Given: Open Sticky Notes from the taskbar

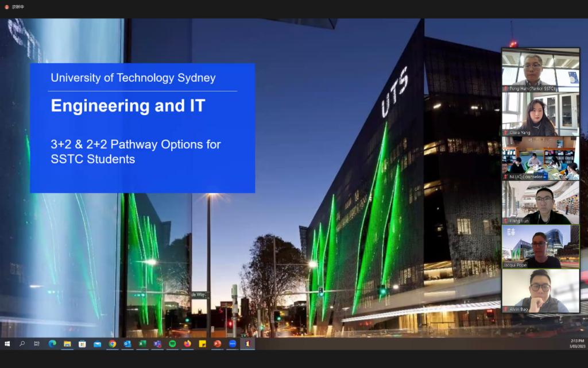Looking at the screenshot, I should click(202, 344).
